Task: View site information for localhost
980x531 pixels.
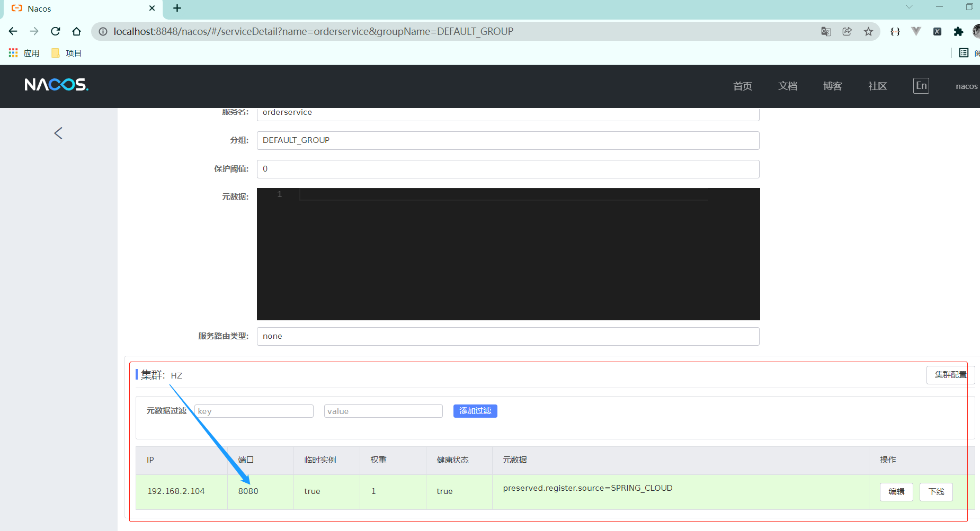Action: pos(103,31)
